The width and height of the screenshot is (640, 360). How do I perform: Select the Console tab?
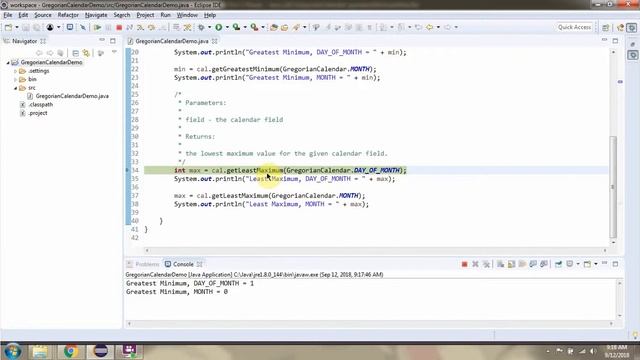[x=183, y=264]
